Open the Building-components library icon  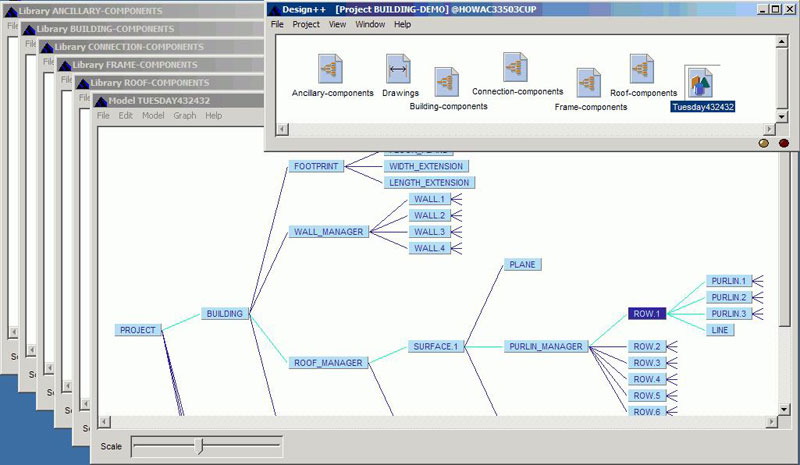click(x=447, y=82)
